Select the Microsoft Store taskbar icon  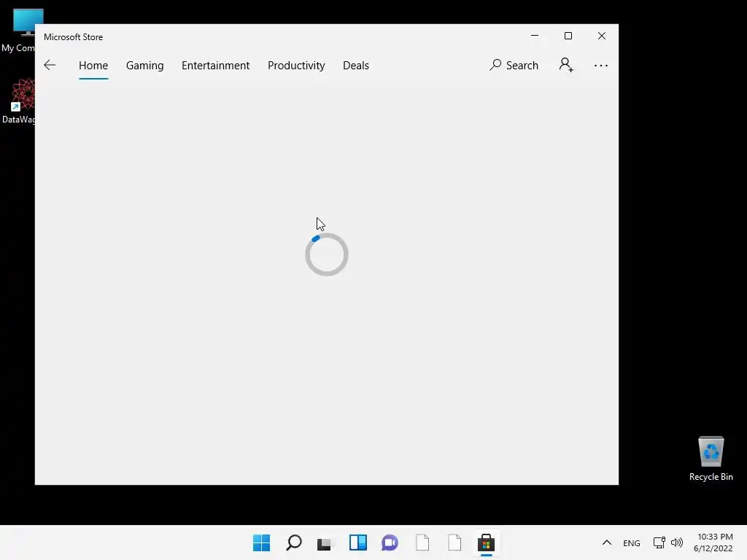(x=486, y=542)
